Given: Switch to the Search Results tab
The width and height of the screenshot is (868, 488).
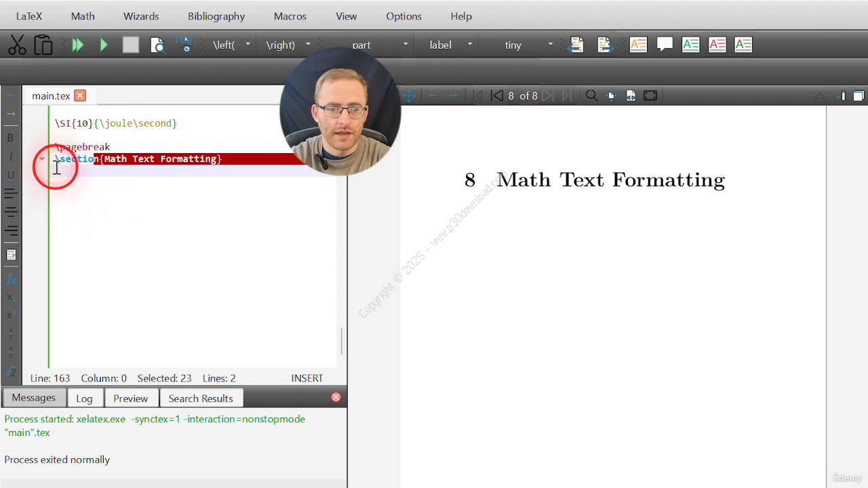Looking at the screenshot, I should [201, 399].
